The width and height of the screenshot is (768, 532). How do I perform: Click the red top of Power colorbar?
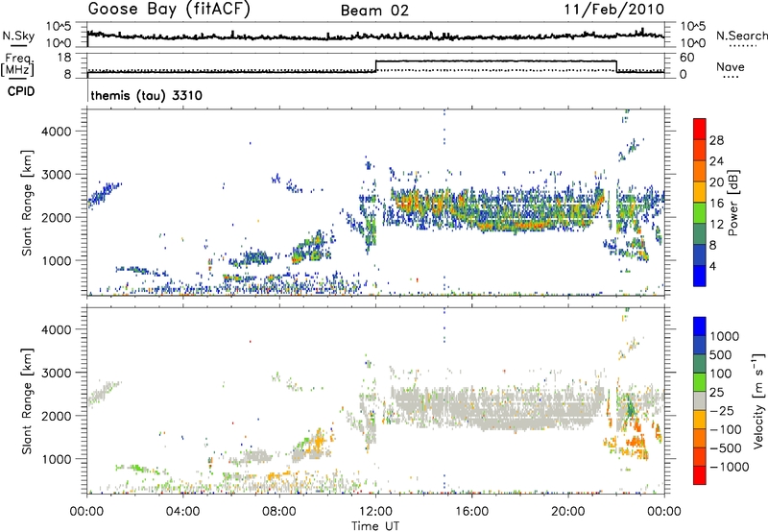(700, 129)
